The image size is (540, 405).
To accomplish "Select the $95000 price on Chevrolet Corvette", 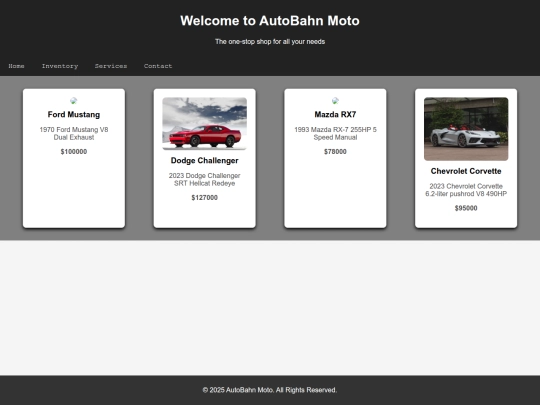I will pos(466,208).
